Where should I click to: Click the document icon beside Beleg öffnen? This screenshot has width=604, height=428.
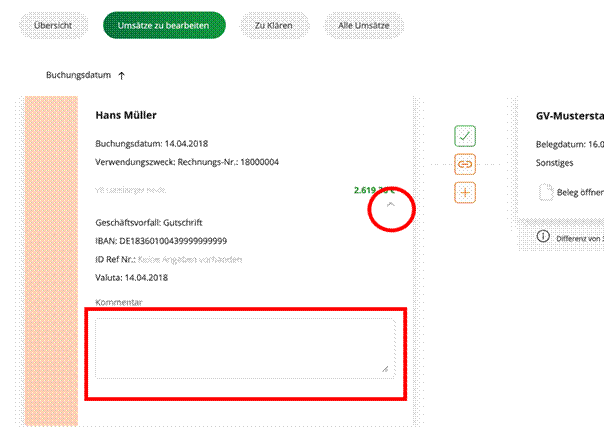click(545, 192)
